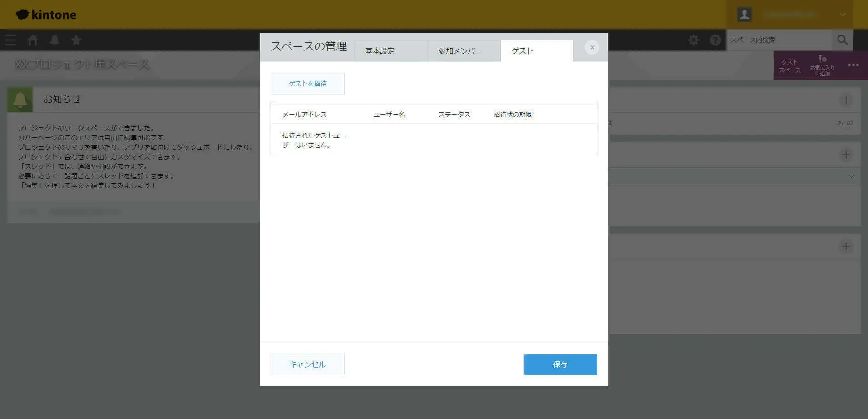Click the plus icon in the top right panel

pos(846,100)
